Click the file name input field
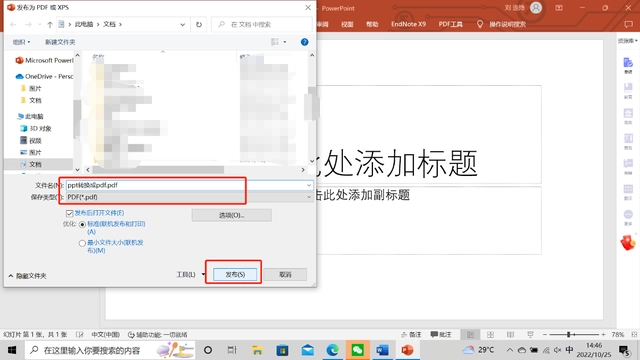 186,185
